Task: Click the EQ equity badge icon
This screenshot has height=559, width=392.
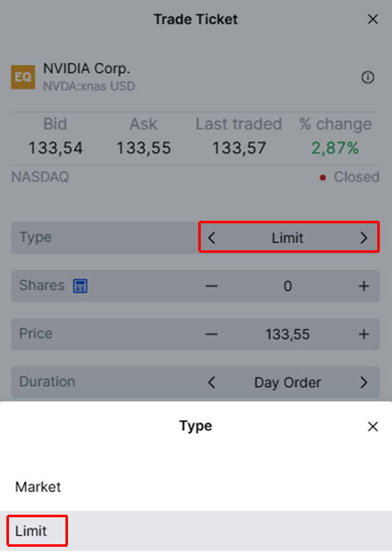Action: click(x=23, y=78)
